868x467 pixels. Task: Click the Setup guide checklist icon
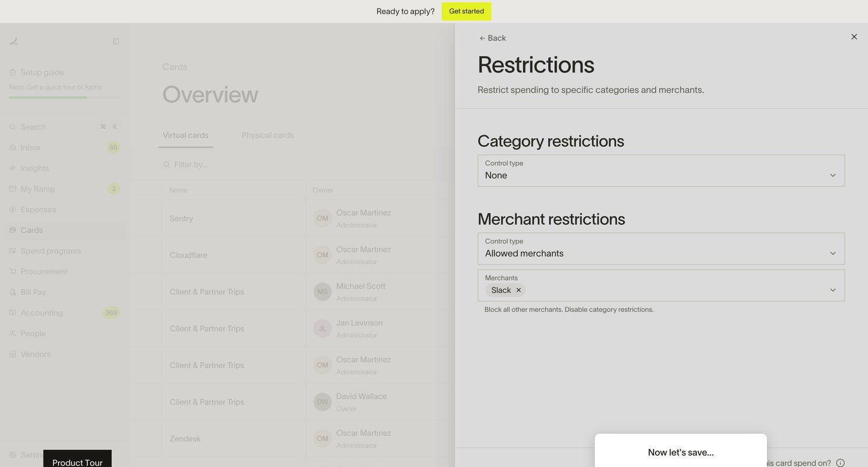(13, 72)
